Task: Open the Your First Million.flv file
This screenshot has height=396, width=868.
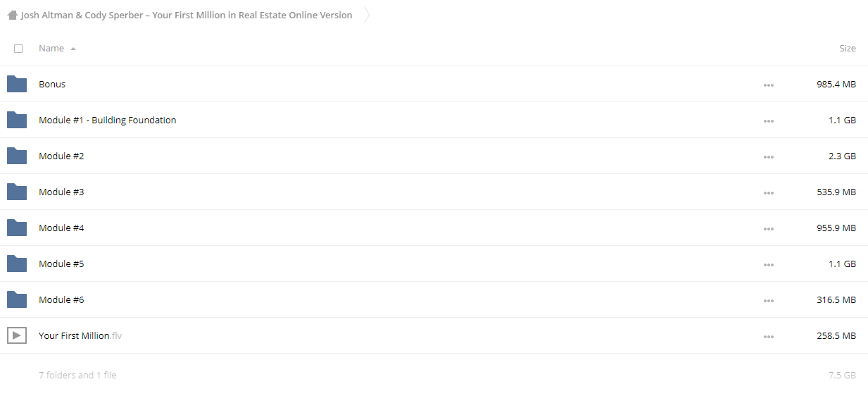Action: (80, 336)
